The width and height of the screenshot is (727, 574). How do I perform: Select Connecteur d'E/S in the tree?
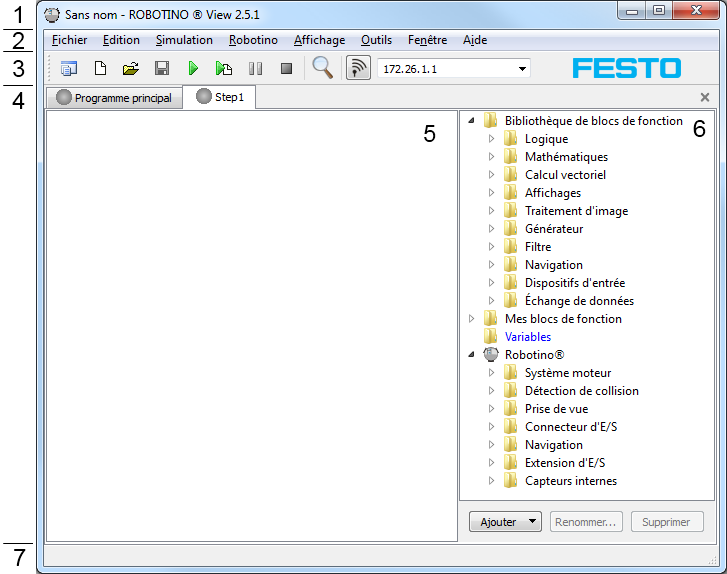[x=571, y=427]
